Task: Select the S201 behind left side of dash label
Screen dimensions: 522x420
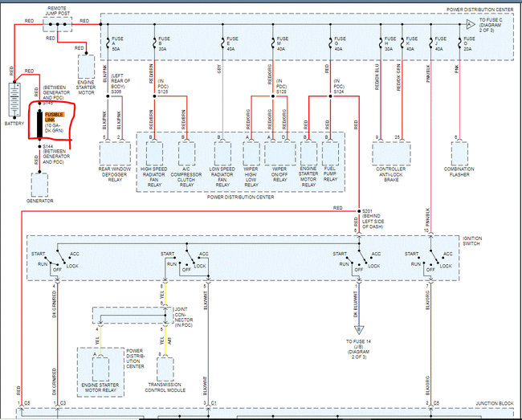Action: click(373, 219)
